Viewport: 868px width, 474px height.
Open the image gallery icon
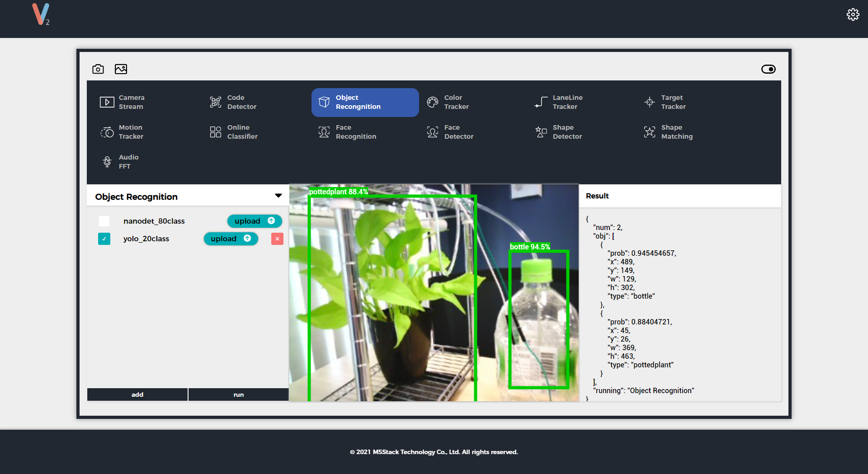coord(121,69)
